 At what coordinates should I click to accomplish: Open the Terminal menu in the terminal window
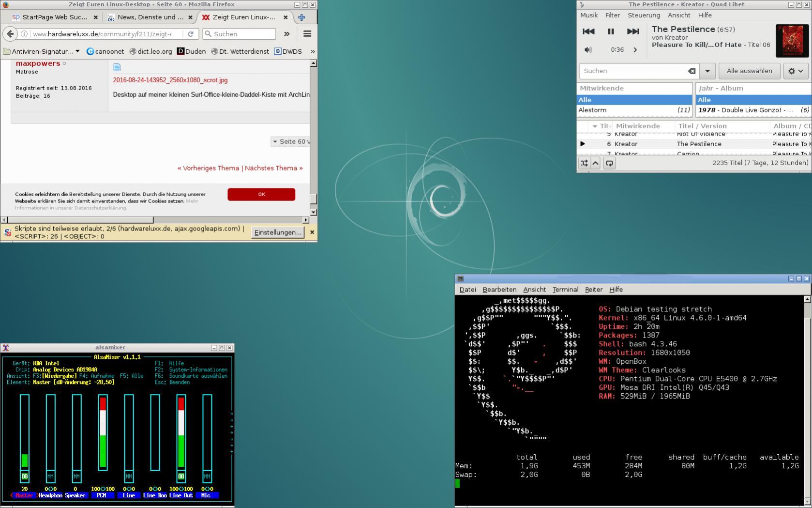565,290
